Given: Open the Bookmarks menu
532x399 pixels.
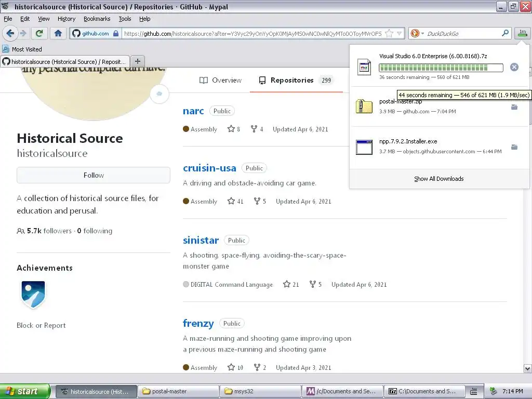Looking at the screenshot, I should 97,19.
